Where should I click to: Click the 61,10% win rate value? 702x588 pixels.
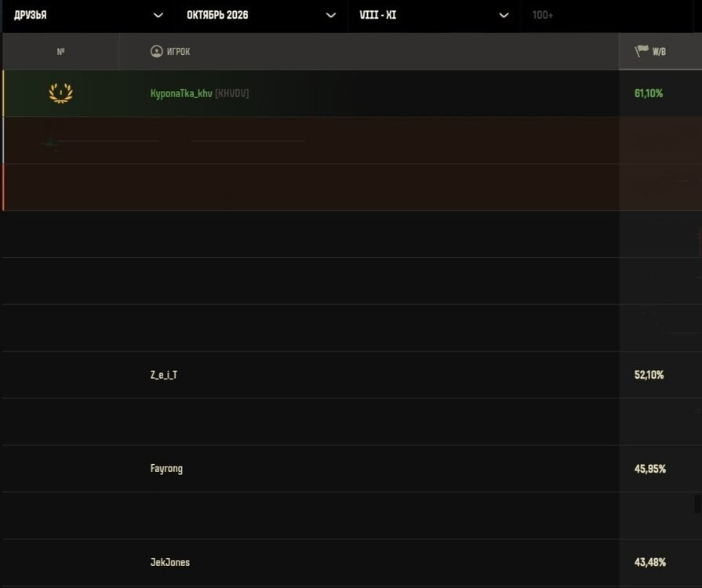[x=649, y=93]
